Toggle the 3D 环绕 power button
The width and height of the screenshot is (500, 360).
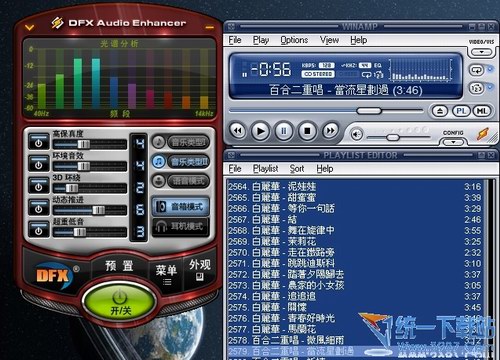click(x=39, y=185)
